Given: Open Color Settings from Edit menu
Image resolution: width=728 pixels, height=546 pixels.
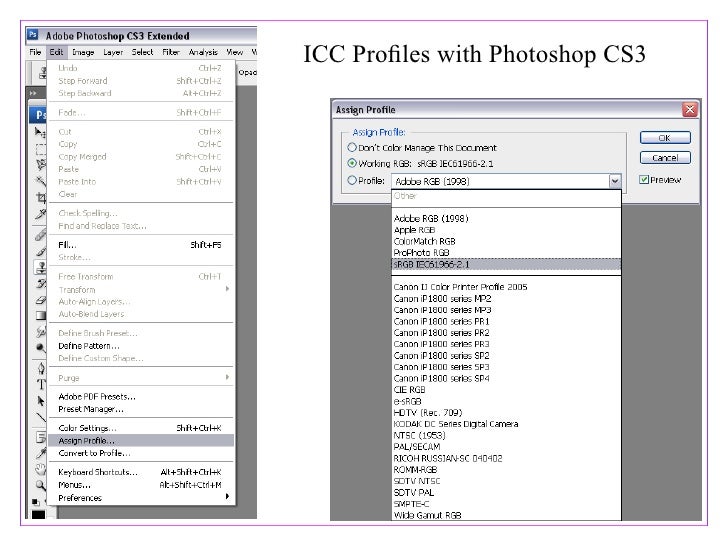Looking at the screenshot, I should click(x=141, y=428).
